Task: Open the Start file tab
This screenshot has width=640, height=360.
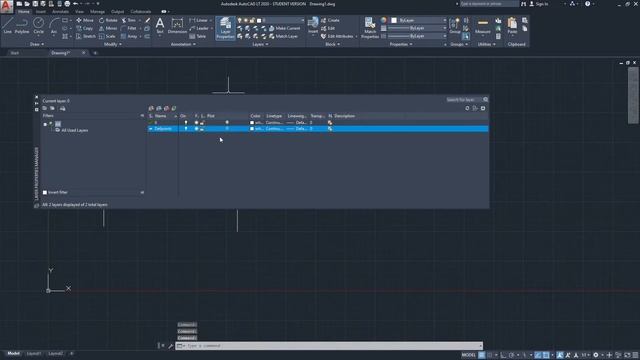Action: (15, 53)
